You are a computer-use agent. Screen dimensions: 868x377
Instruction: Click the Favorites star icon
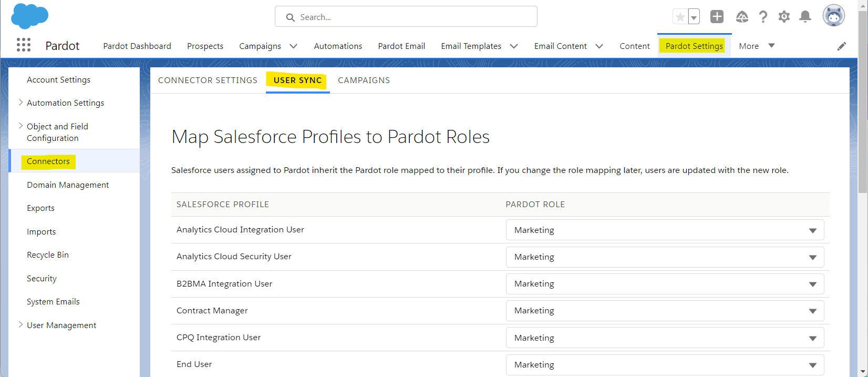[680, 17]
